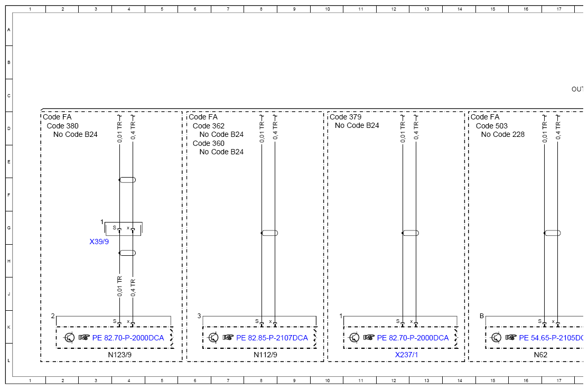Click 'No Code B24' directly under Code 362
Image resolution: width=588 pixels, height=389 pixels.
click(222, 134)
